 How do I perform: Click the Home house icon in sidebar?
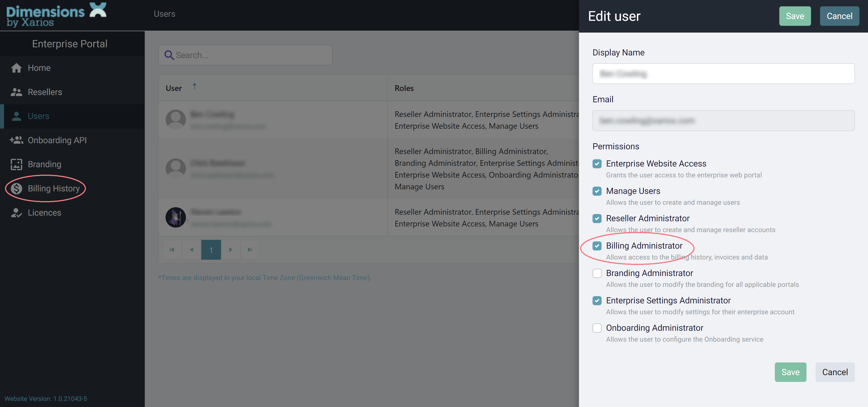16,68
